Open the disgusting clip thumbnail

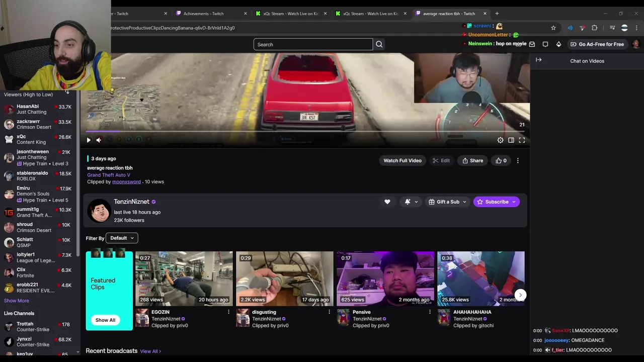click(x=285, y=279)
